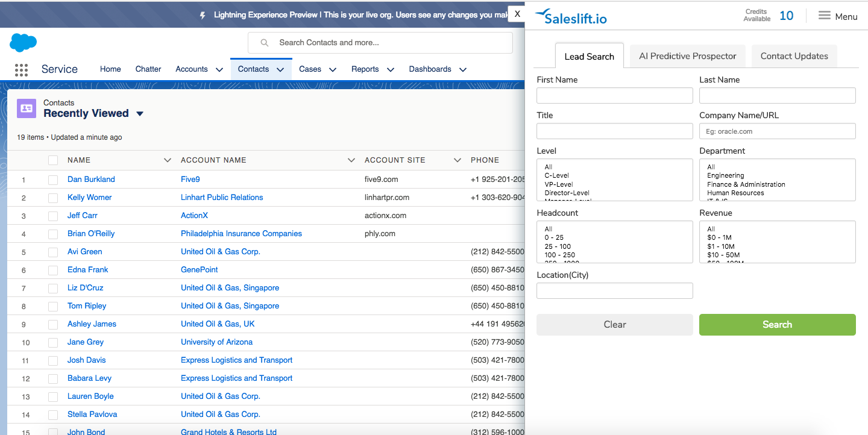The image size is (868, 435).
Task: Switch to the AI Predictive Prospector tab
Action: [x=687, y=55]
